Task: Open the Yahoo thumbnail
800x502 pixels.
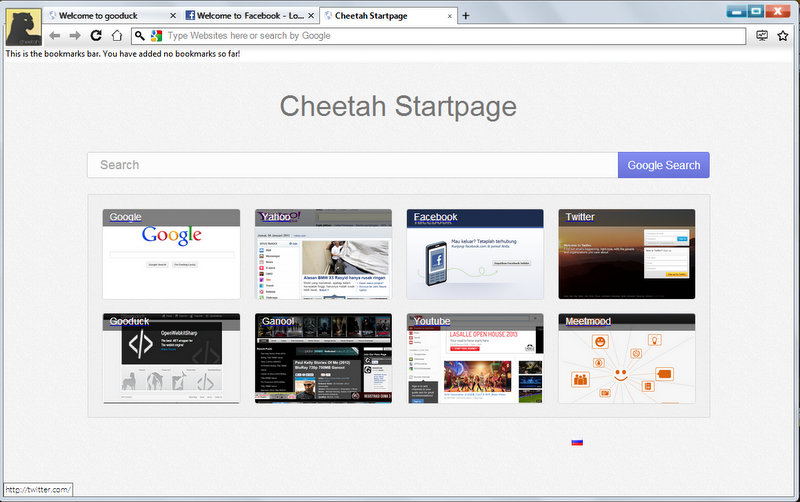Action: 323,254
